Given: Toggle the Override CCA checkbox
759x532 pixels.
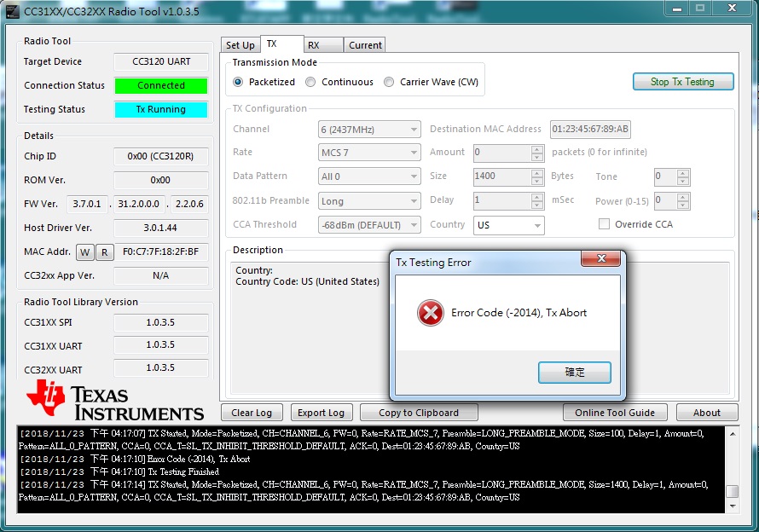Looking at the screenshot, I should pyautogui.click(x=604, y=224).
